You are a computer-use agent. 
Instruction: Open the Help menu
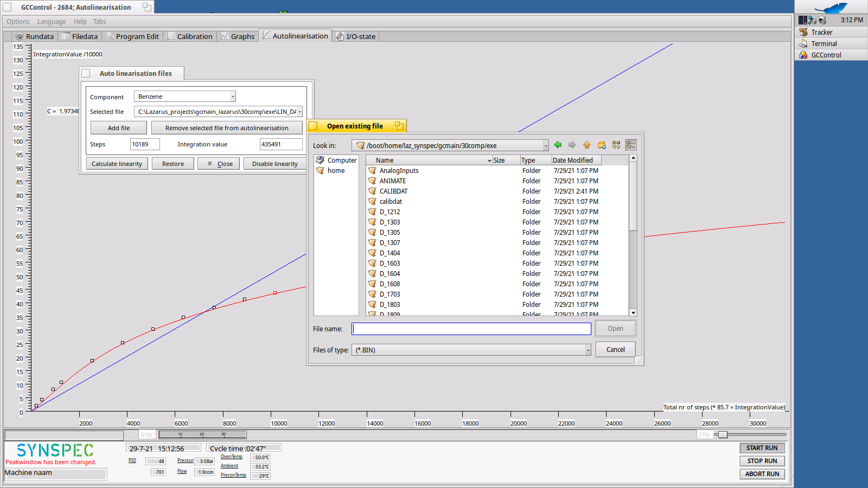pyautogui.click(x=80, y=22)
